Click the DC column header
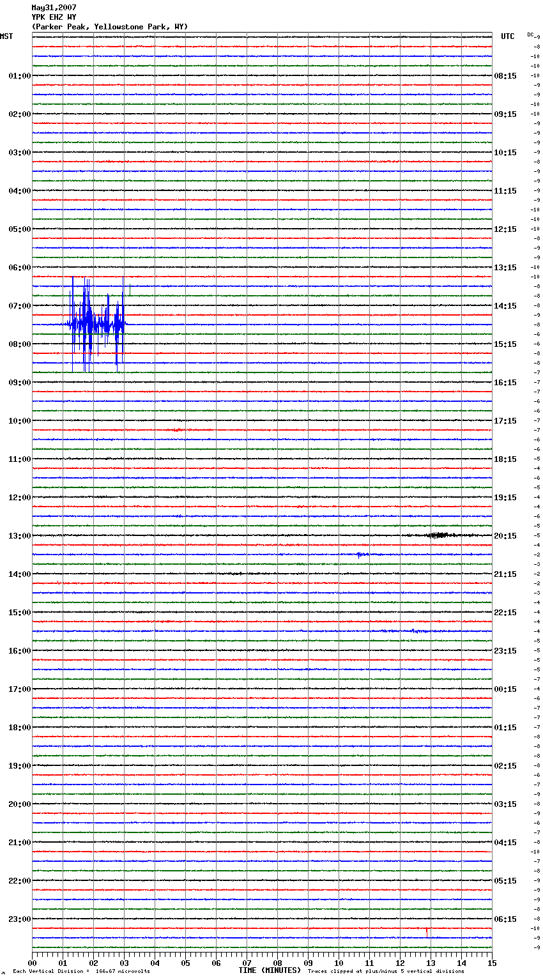 click(530, 34)
